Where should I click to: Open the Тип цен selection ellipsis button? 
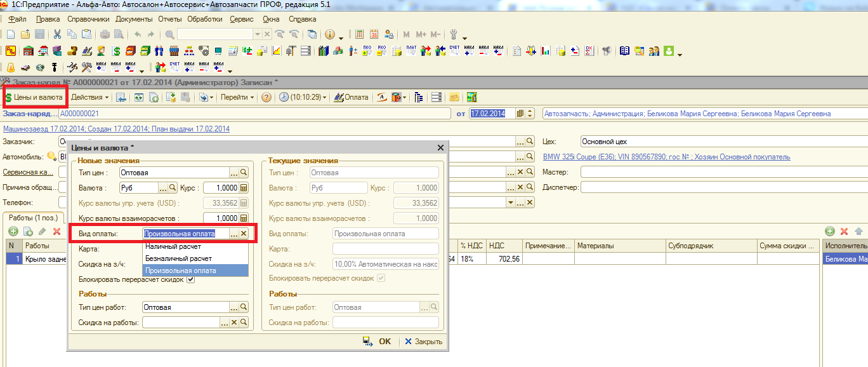pos(233,173)
